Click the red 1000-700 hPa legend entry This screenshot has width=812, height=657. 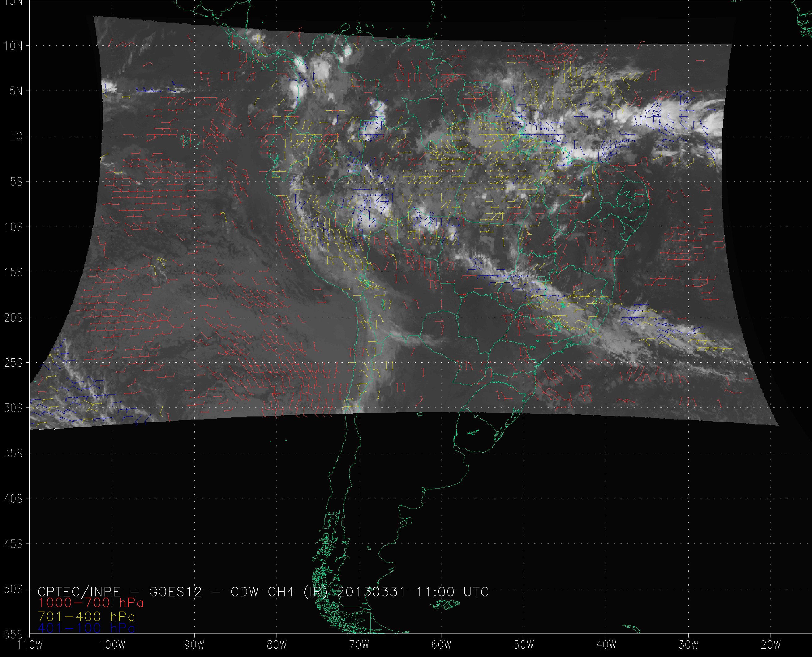click(91, 603)
